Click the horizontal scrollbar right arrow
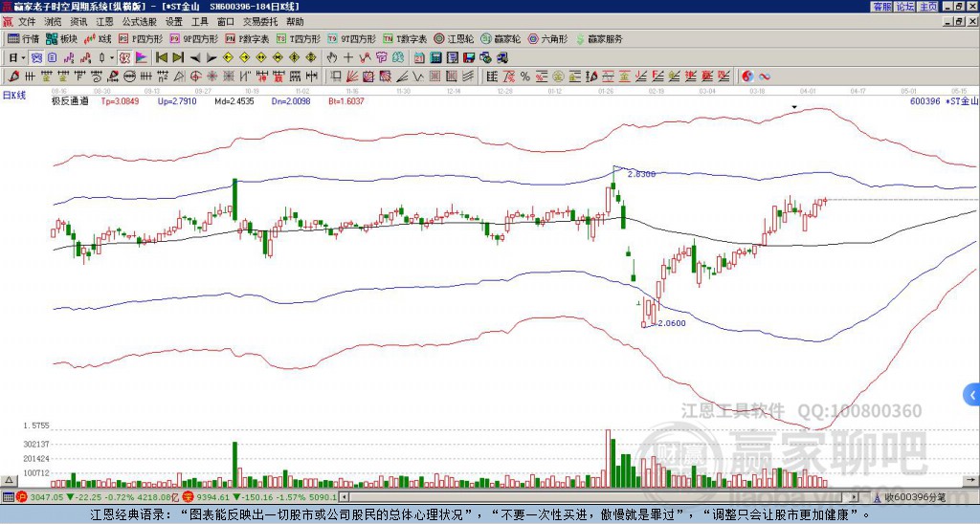 (x=855, y=497)
